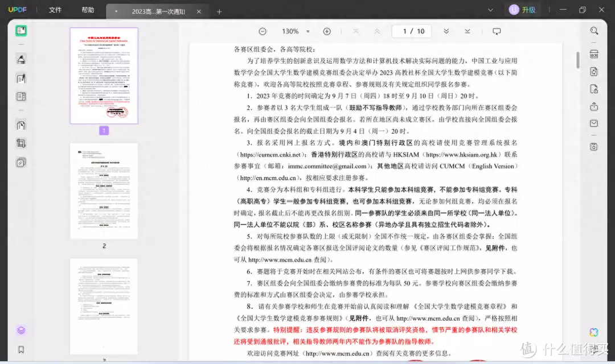Screen dimensions: 615x364
Task: Click the OCR text recognition icon
Action: click(x=594, y=54)
